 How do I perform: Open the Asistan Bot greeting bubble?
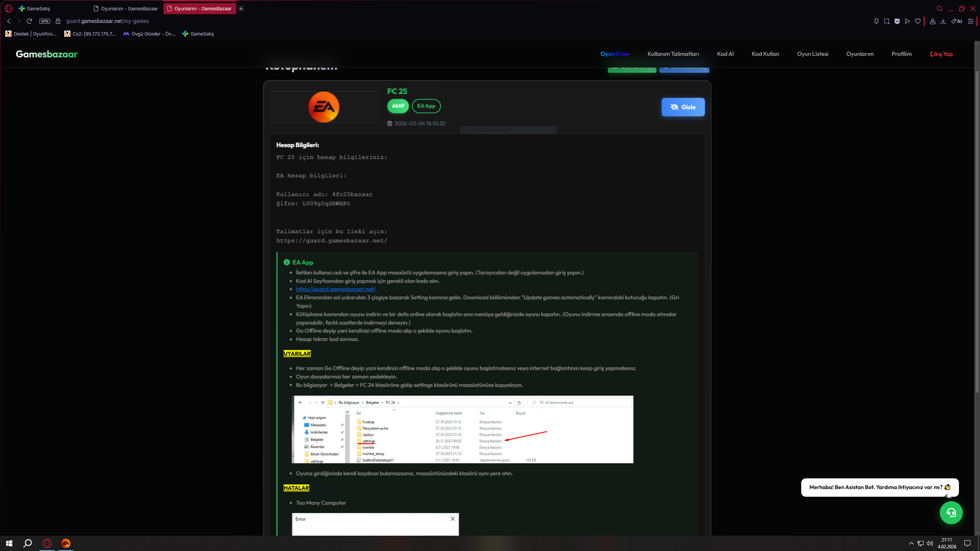click(x=880, y=487)
